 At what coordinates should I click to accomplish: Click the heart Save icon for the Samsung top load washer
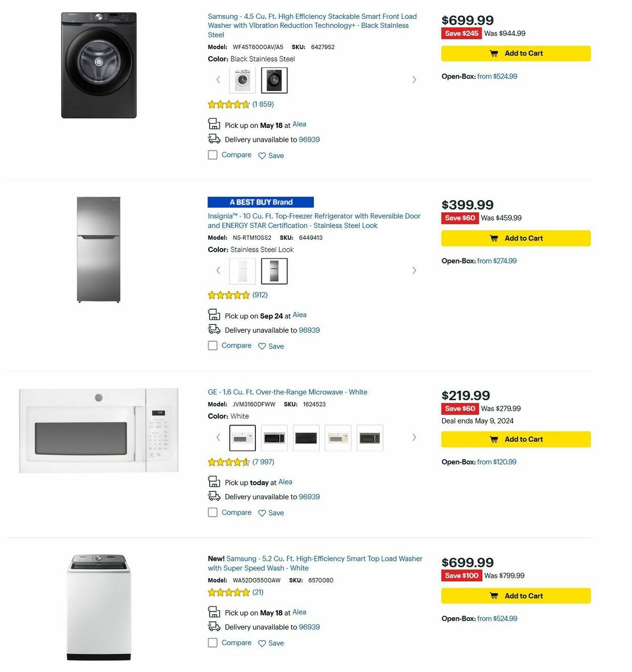[262, 643]
